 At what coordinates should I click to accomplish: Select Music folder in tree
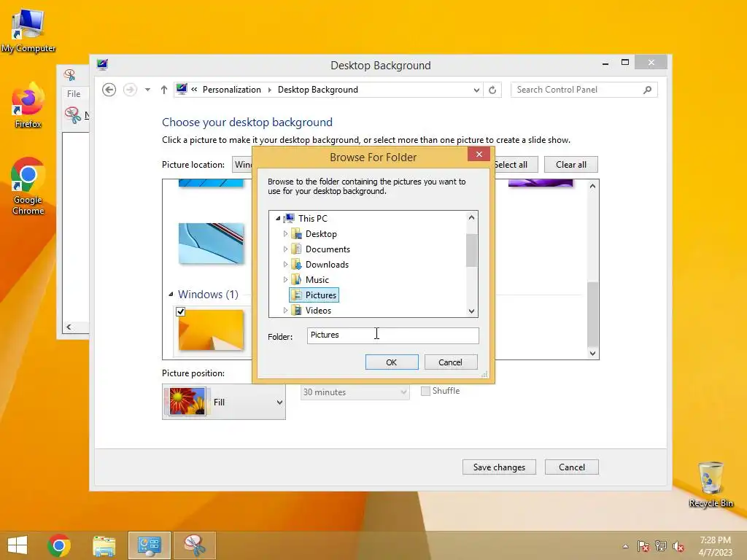[317, 279]
